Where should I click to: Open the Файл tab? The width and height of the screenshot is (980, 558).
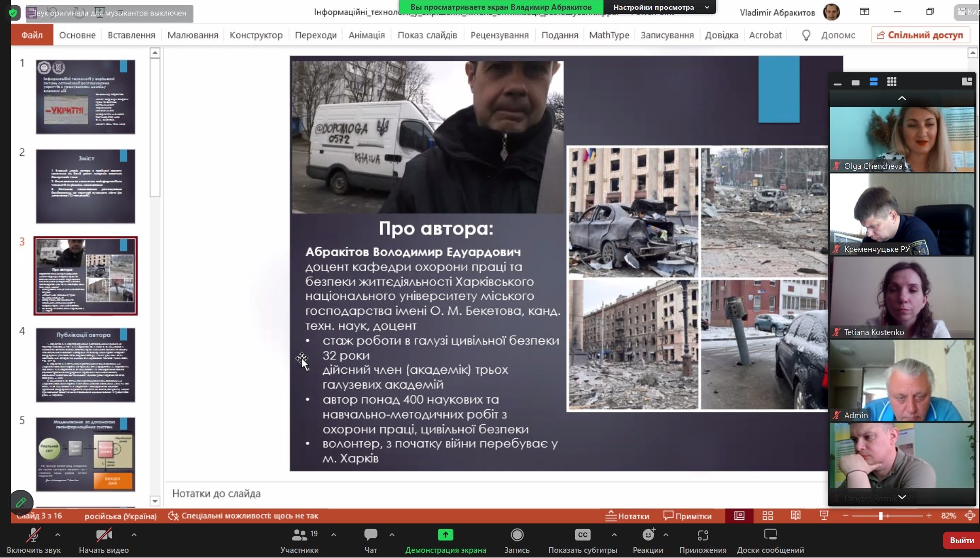click(32, 35)
